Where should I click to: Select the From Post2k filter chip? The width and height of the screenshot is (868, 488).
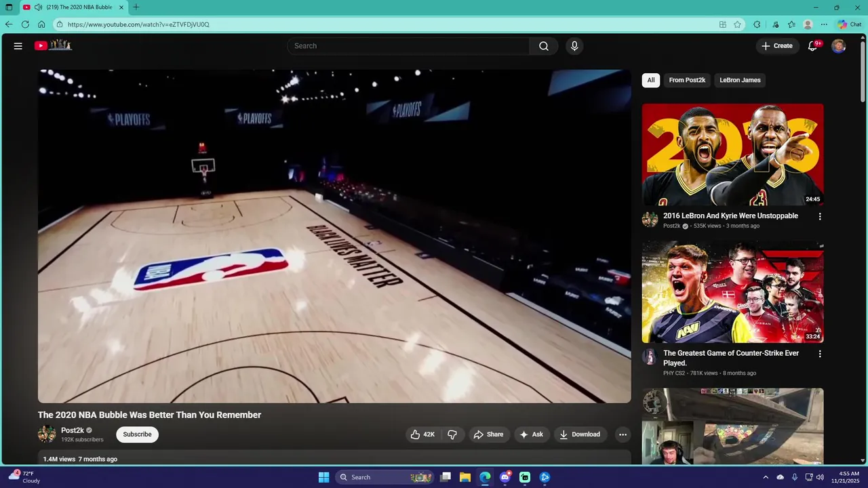(687, 80)
